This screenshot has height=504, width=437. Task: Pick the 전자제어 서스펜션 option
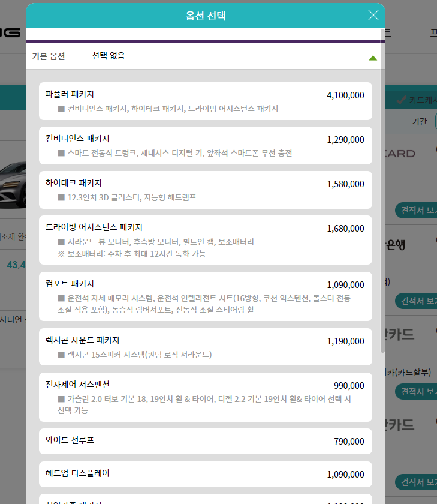point(206,397)
